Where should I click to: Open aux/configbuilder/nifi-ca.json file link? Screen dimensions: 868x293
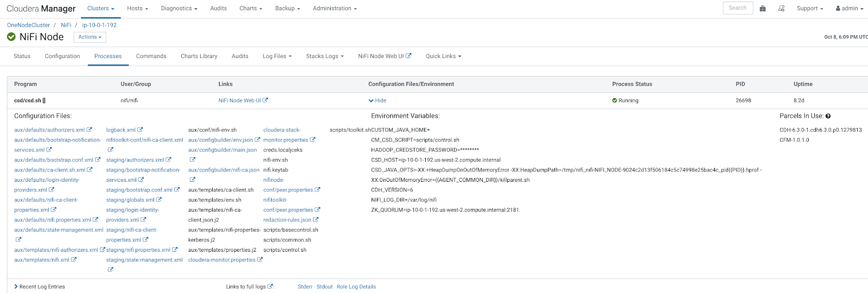224,170
